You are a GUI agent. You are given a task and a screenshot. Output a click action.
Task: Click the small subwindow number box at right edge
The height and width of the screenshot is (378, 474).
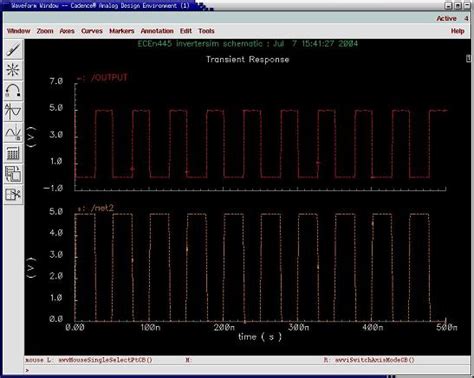point(468,58)
